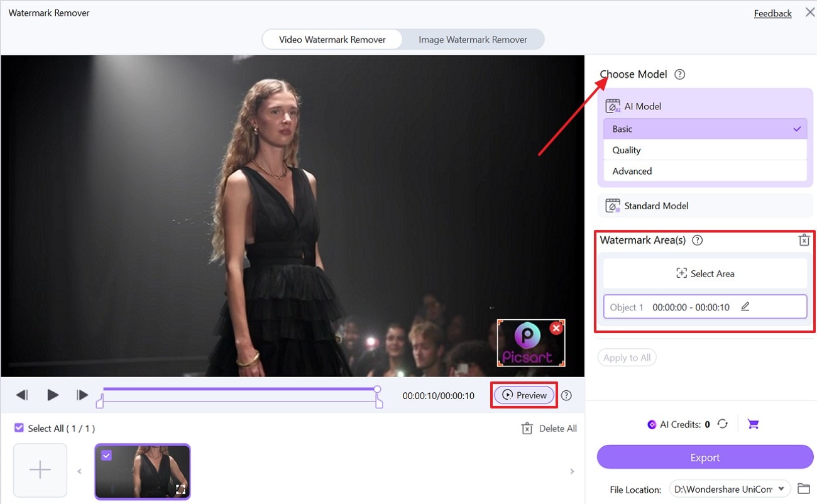Viewport: 817px width, 504px height.
Task: Refresh AI Credits balance
Action: point(722,424)
